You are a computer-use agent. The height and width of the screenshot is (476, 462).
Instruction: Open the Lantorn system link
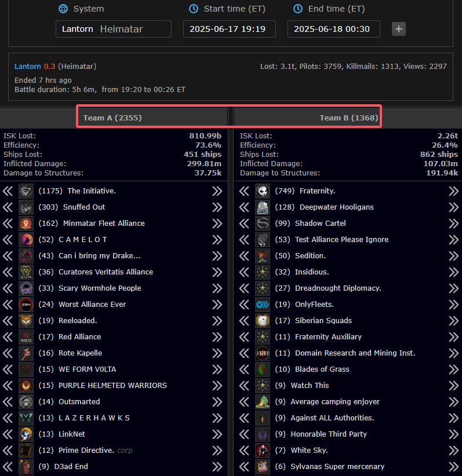pyautogui.click(x=27, y=67)
